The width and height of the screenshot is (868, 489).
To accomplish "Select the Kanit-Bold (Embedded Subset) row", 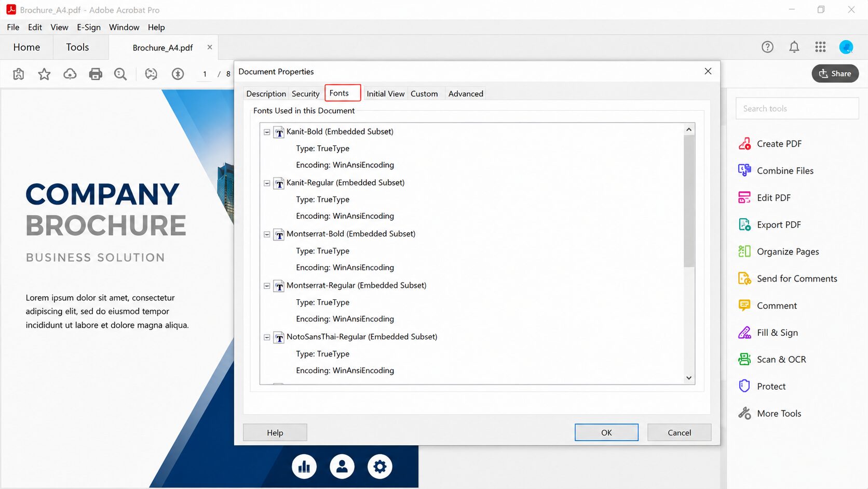I will click(340, 132).
